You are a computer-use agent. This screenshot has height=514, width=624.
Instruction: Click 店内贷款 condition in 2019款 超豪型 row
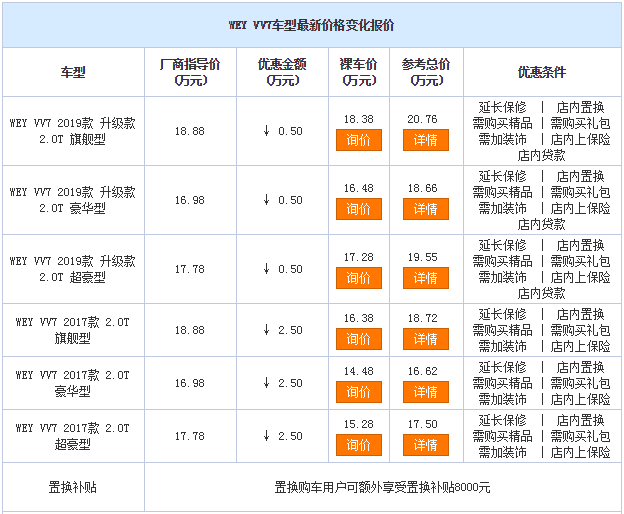tap(542, 293)
